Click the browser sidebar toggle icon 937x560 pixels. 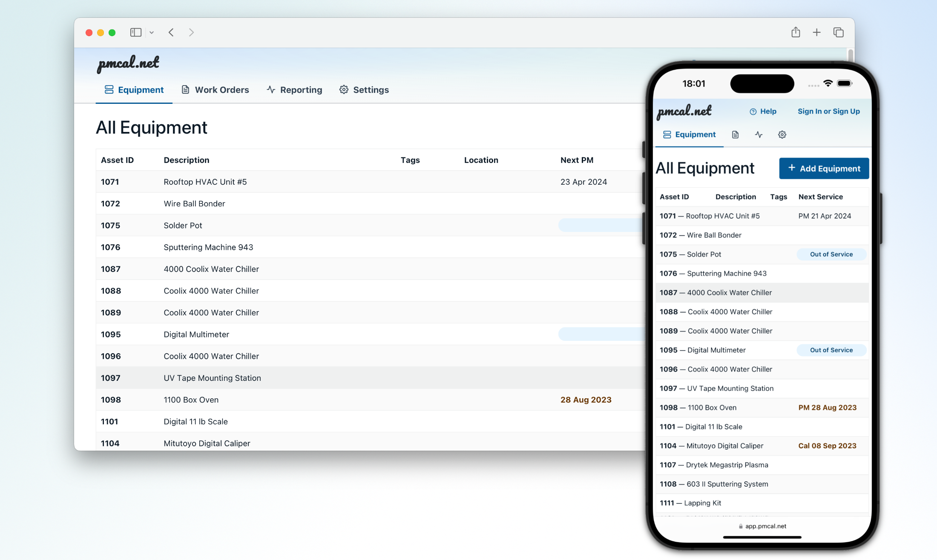coord(135,32)
